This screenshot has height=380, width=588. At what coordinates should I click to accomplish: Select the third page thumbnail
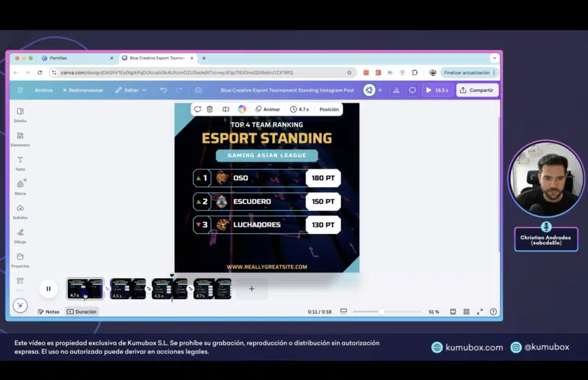[x=169, y=288]
